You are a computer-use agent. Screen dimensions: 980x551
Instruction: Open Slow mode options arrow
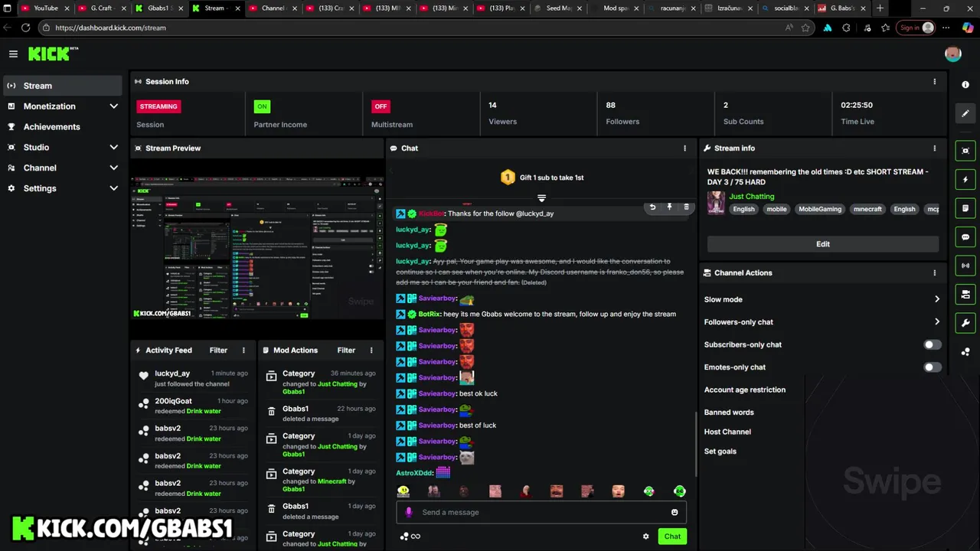936,299
